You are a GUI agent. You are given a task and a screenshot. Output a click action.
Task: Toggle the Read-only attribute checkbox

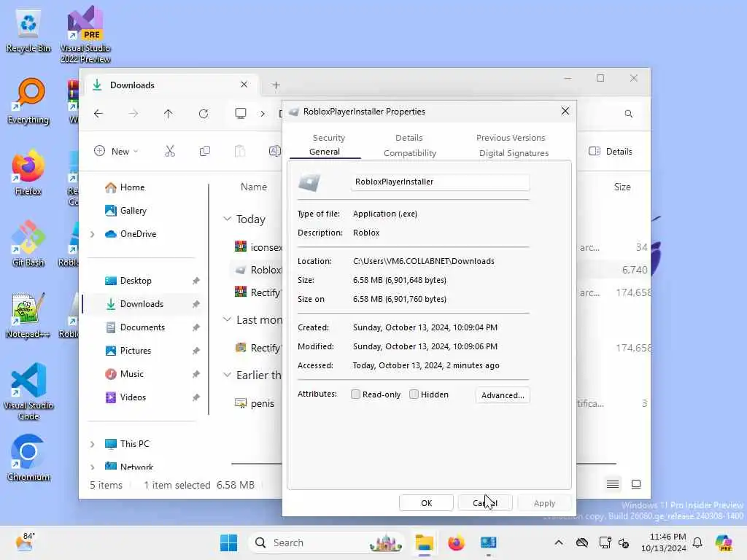pos(355,394)
